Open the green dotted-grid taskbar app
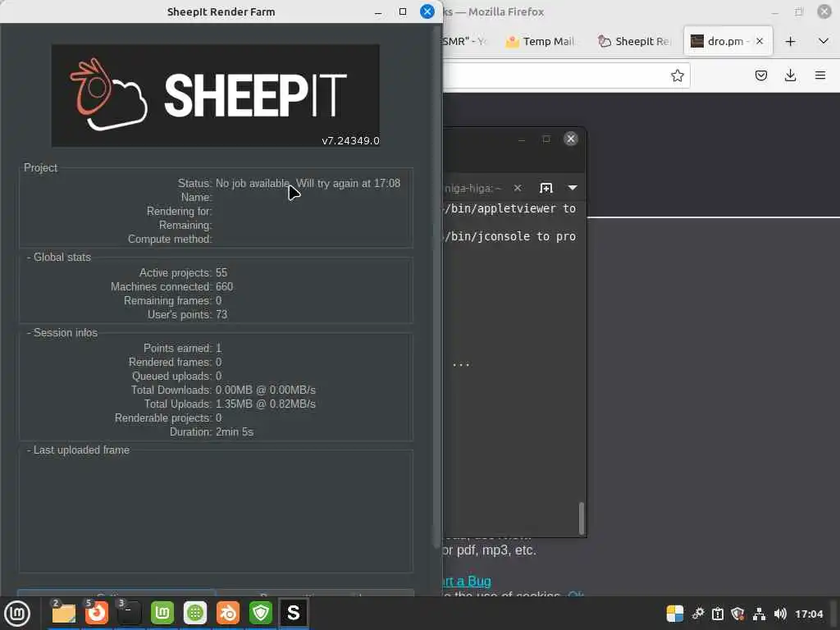Viewport: 840px width, 630px height. pyautogui.click(x=195, y=613)
